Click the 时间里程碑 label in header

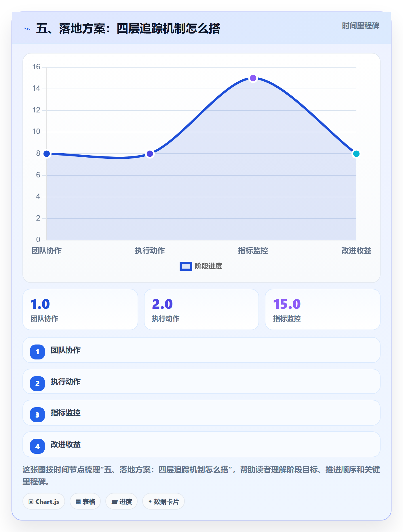[x=361, y=26]
